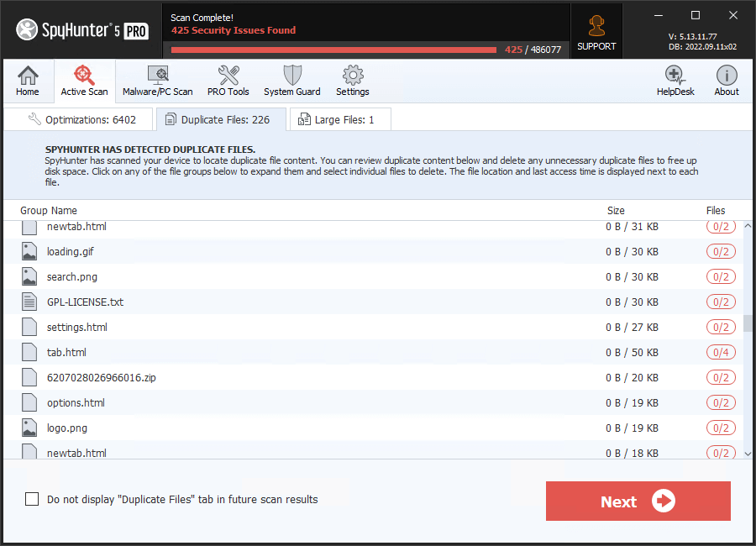The height and width of the screenshot is (546, 756).
Task: Open the About information panel
Action: (726, 80)
